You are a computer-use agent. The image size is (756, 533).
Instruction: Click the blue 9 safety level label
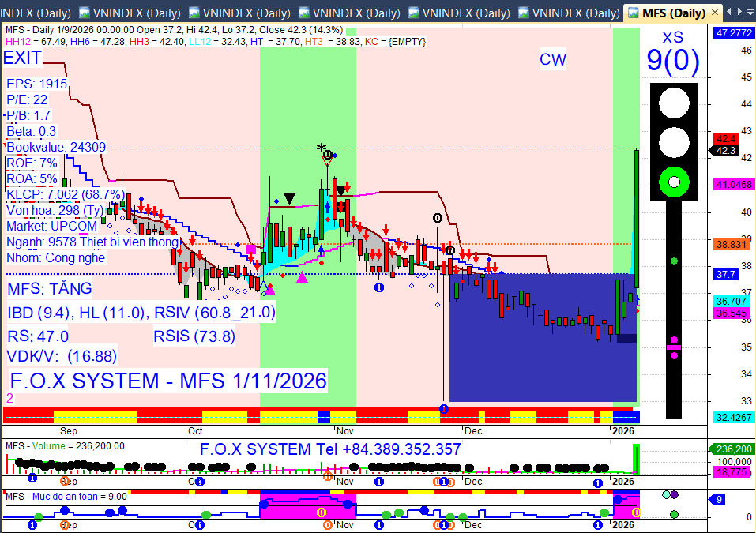(x=718, y=499)
